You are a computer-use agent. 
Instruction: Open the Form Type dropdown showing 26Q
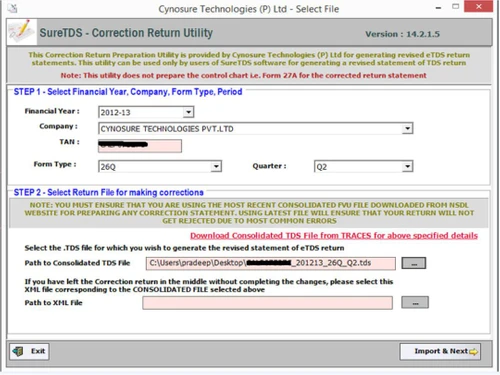pyautogui.click(x=216, y=166)
